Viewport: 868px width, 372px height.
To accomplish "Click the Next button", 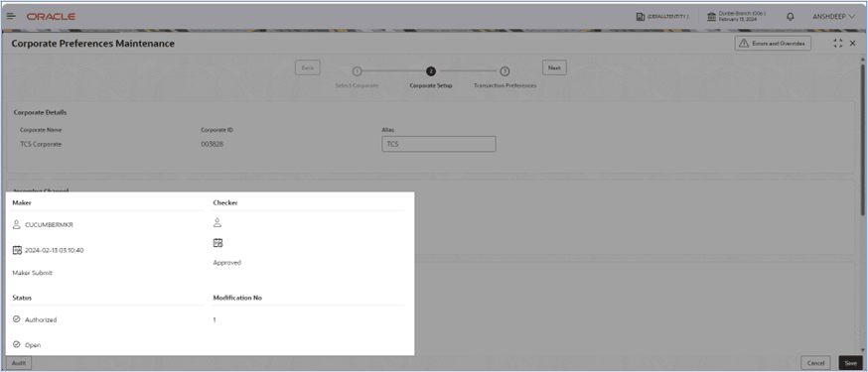I will [554, 67].
